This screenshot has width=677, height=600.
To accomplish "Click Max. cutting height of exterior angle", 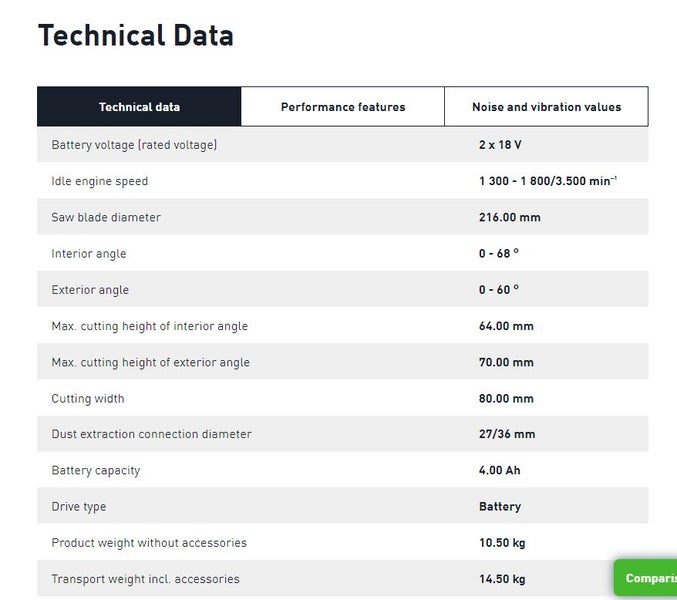I will coord(150,362).
